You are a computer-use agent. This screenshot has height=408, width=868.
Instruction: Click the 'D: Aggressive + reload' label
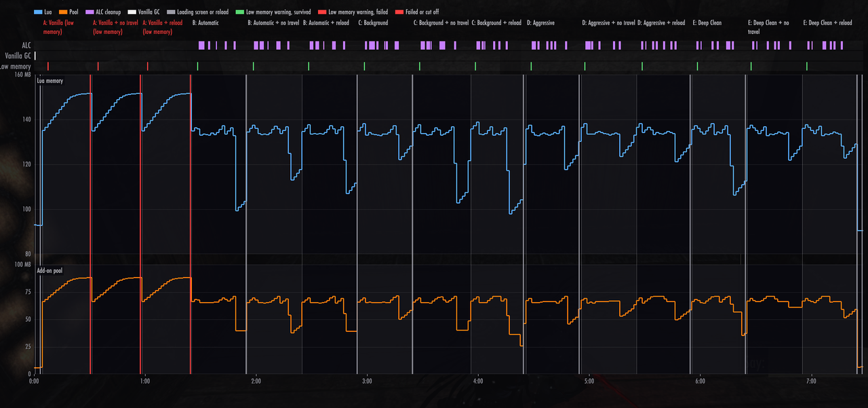[662, 23]
